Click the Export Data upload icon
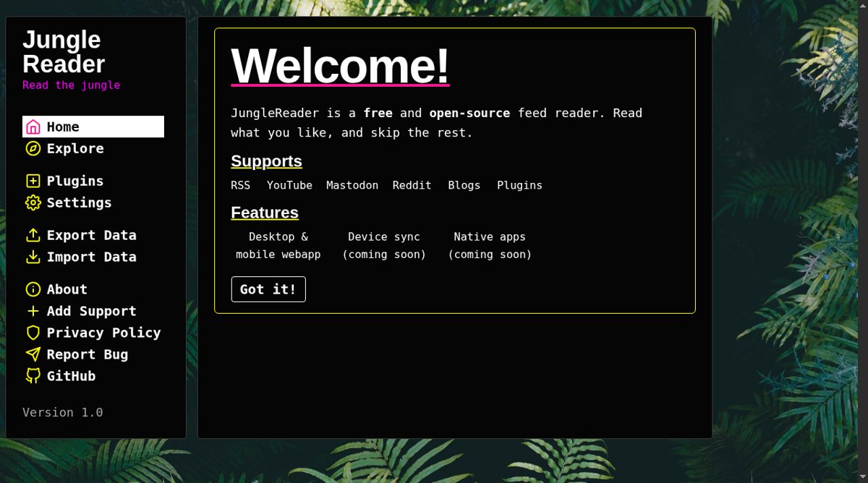 click(x=33, y=235)
